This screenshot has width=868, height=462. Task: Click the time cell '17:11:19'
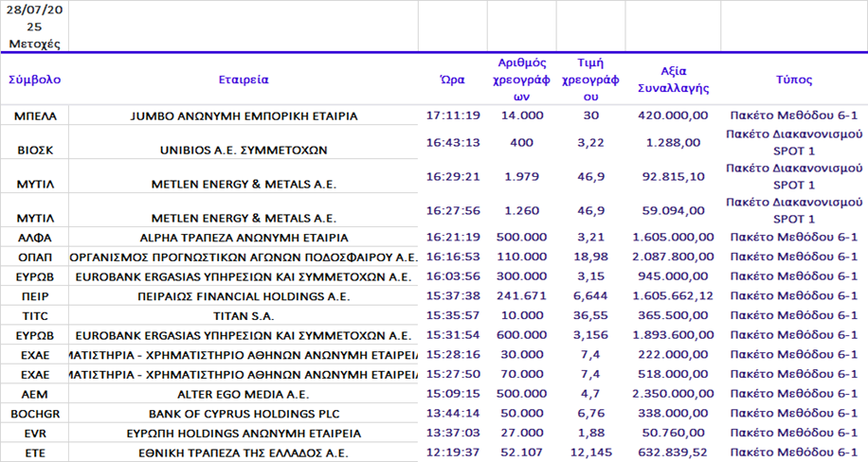click(x=453, y=115)
